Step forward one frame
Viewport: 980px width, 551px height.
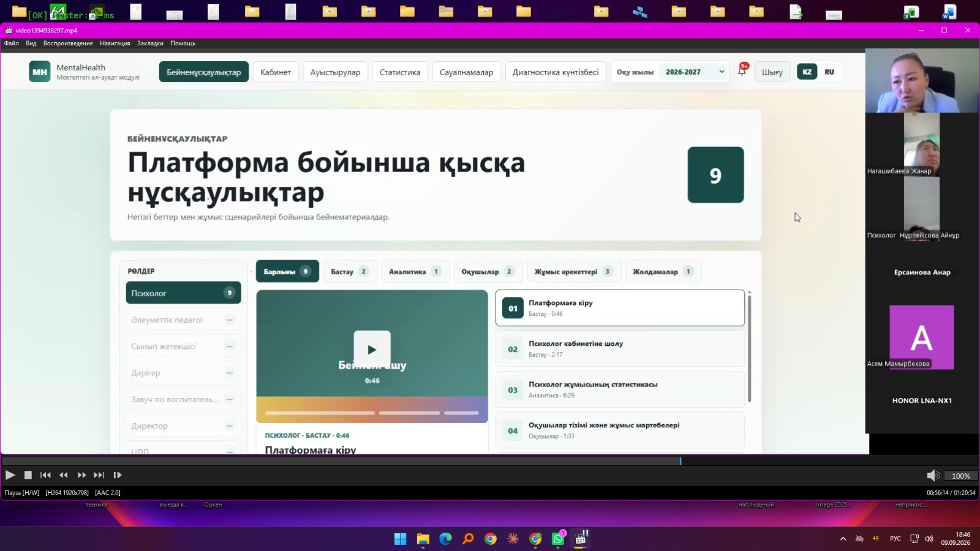point(118,475)
